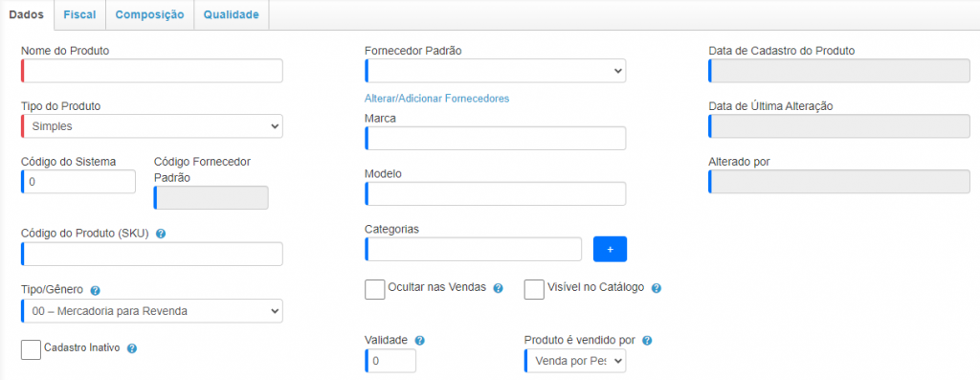Image resolution: width=980 pixels, height=380 pixels.
Task: Click the Alterar/Adicionar Fornecedores link
Action: click(x=436, y=99)
